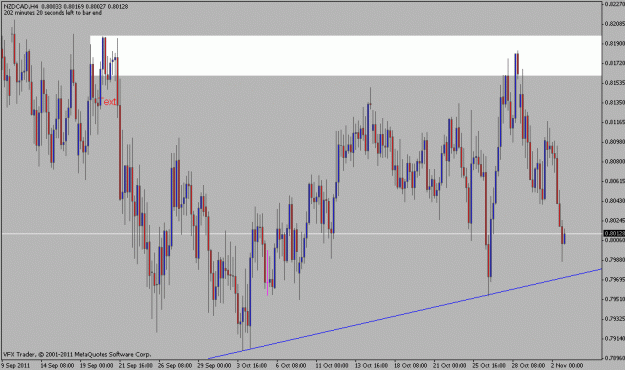Click the '21 Oct 00:00' time label
This screenshot has width=625, height=370.
pyautogui.click(x=450, y=366)
